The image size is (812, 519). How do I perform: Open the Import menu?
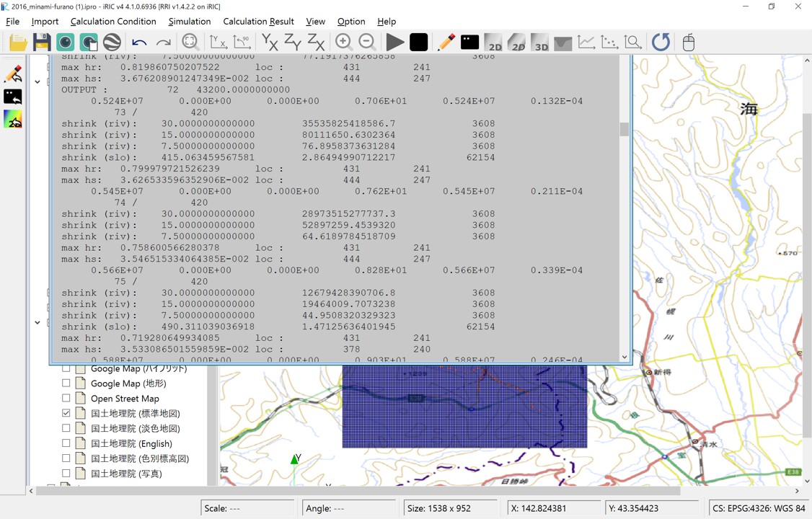(x=45, y=21)
